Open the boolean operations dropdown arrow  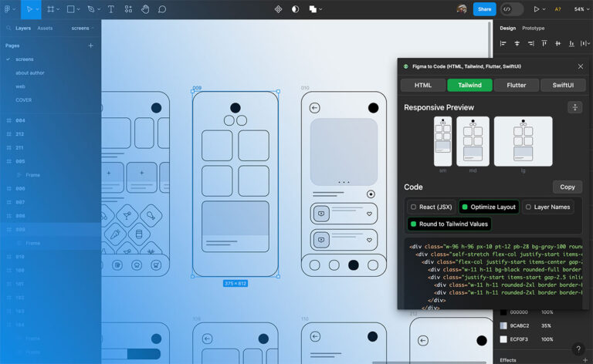coord(320,9)
